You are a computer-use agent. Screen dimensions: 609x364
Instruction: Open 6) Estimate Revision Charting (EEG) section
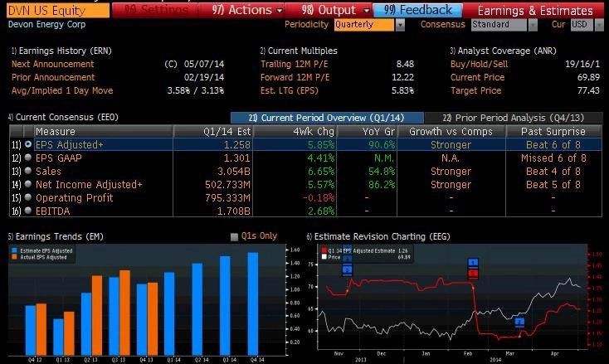coord(378,236)
